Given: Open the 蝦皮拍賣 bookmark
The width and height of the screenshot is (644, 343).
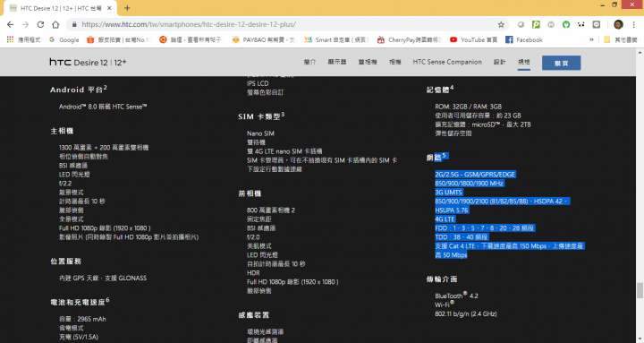Looking at the screenshot, I should [x=118, y=40].
